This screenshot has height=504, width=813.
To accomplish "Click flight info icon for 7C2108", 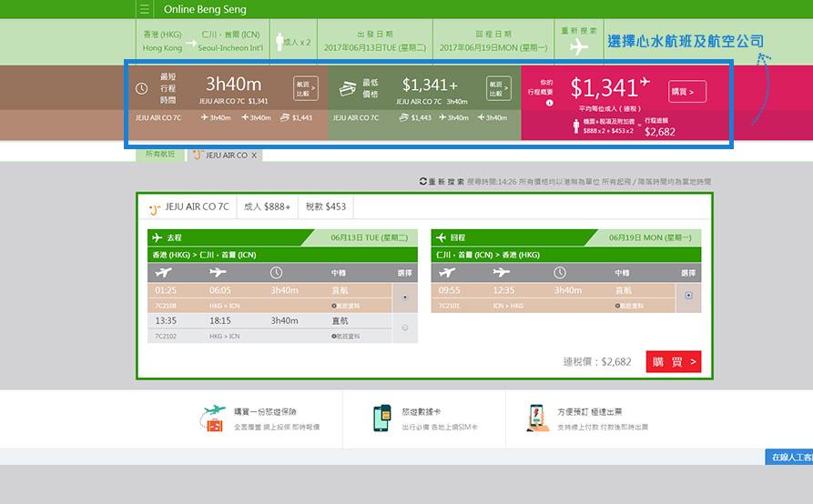I will [x=334, y=306].
